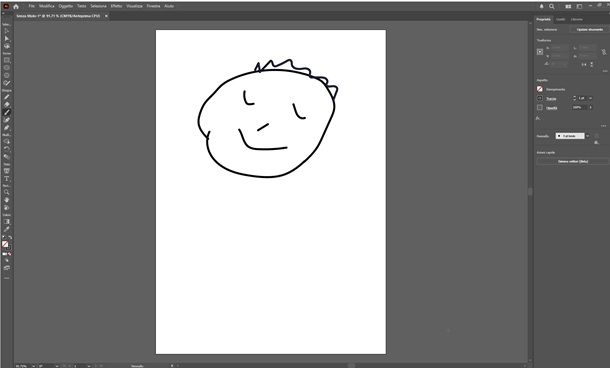The height and width of the screenshot is (368, 610).
Task: Click the Traccia label link
Action: tap(551, 98)
